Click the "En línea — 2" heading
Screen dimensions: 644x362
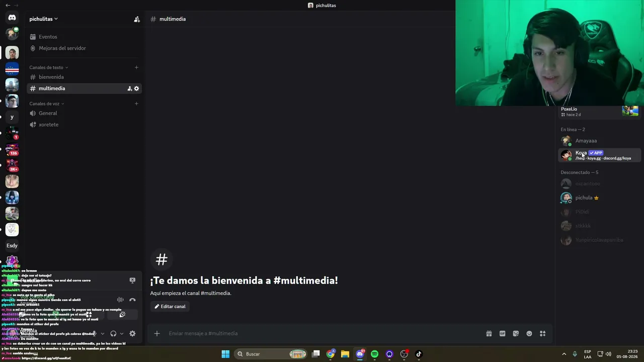[573, 130]
